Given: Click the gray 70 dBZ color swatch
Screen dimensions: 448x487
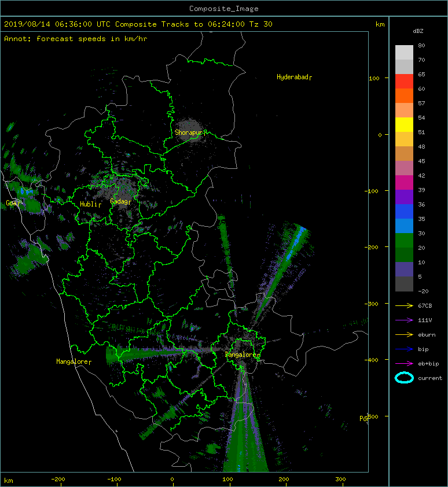Looking at the screenshot, I should tap(404, 67).
